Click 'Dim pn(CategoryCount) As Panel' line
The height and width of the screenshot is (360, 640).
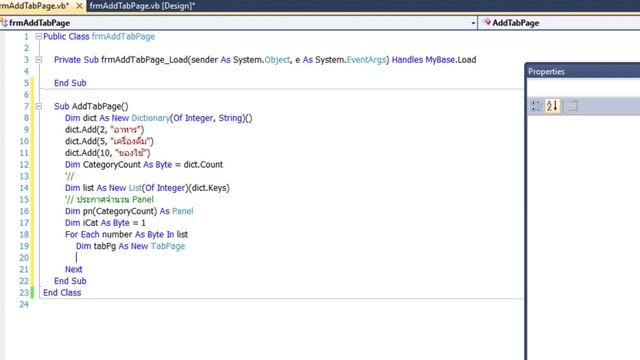[129, 211]
